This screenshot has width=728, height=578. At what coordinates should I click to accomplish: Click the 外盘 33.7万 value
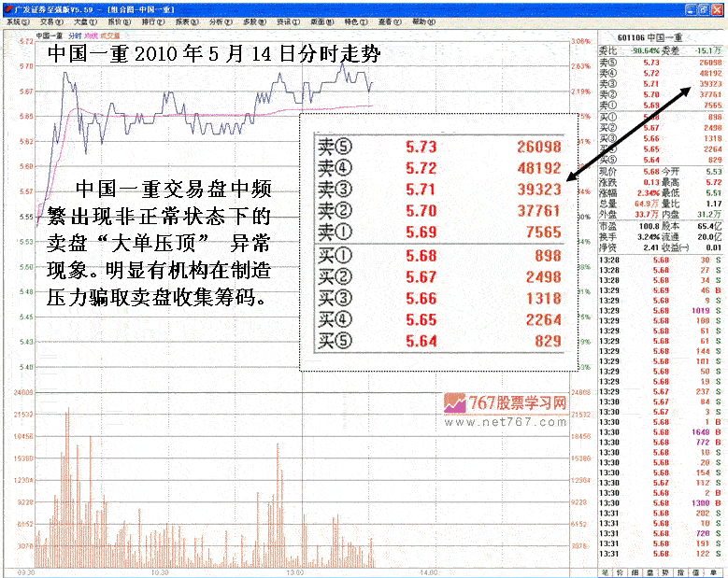647,215
